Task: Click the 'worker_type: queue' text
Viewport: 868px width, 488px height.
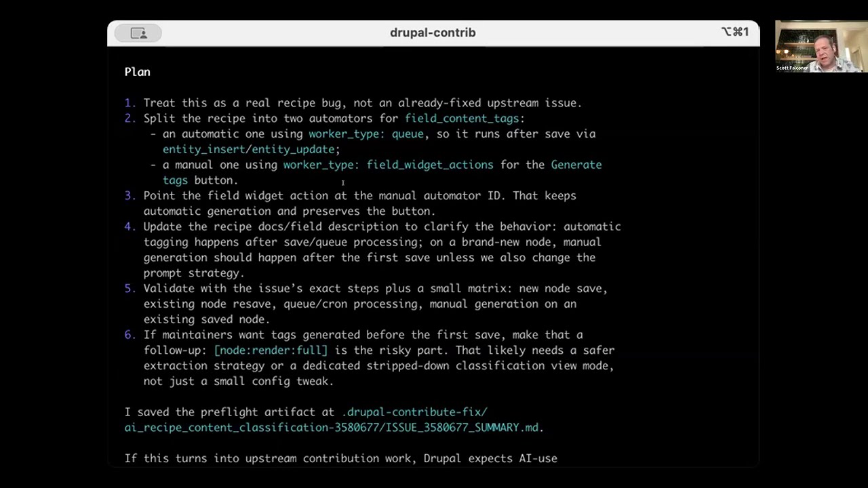Action: pyautogui.click(x=366, y=134)
